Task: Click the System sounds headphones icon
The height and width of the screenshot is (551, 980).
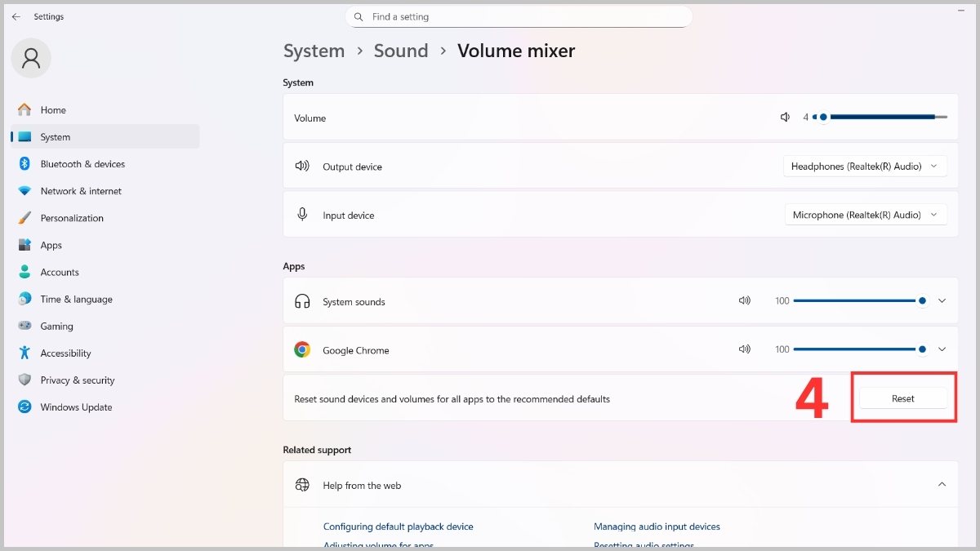Action: coord(302,301)
